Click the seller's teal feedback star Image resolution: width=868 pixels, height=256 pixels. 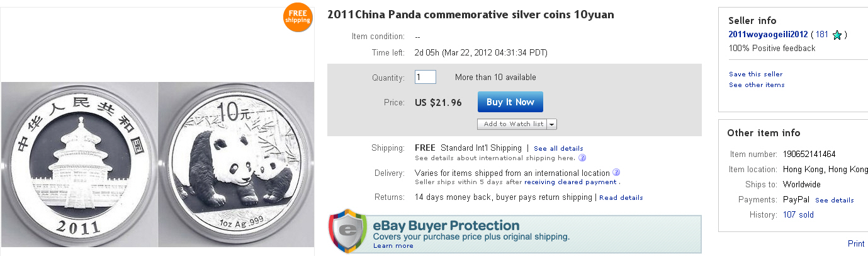[x=837, y=35]
